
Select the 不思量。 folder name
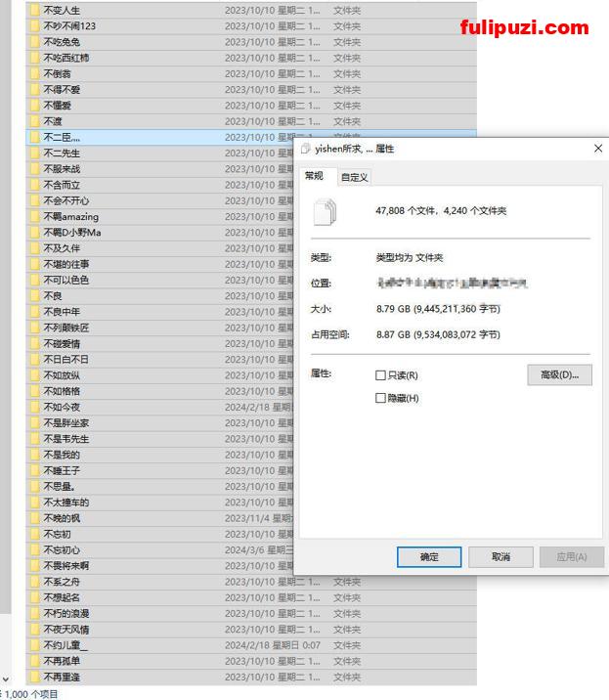coord(60,486)
